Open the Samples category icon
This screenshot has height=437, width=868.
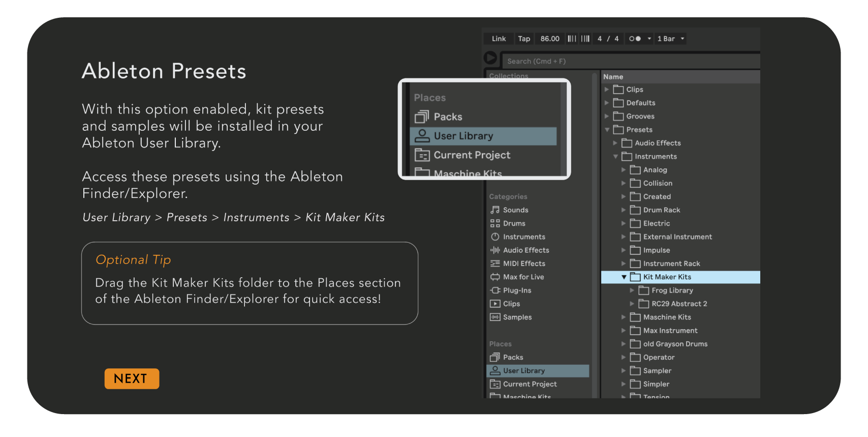[x=495, y=317]
